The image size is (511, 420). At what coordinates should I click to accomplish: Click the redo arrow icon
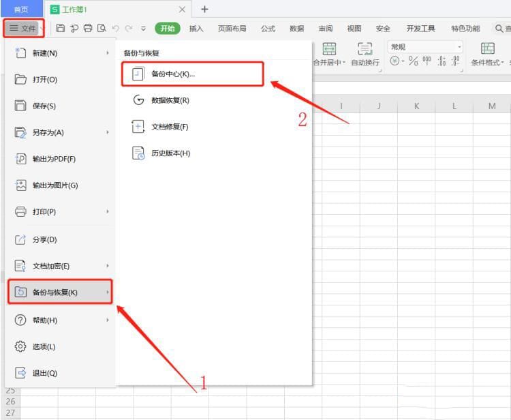point(129,29)
